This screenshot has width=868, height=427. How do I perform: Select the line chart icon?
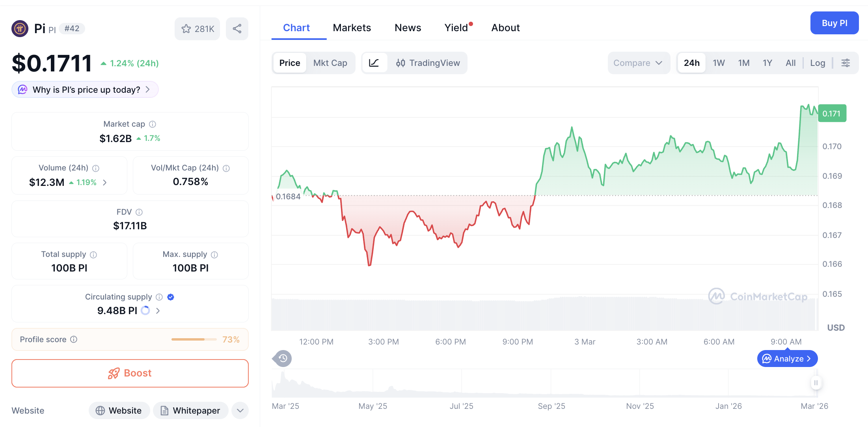pyautogui.click(x=374, y=63)
